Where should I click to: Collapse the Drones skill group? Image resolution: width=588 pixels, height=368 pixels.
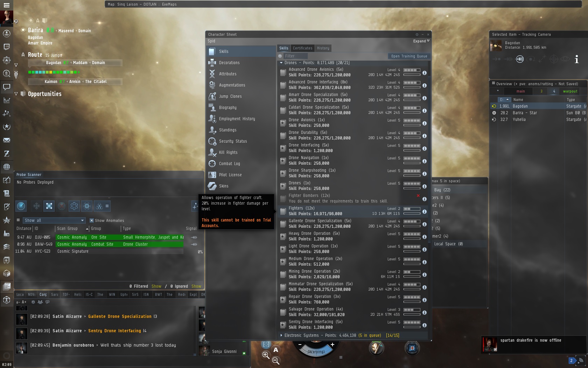pos(281,63)
